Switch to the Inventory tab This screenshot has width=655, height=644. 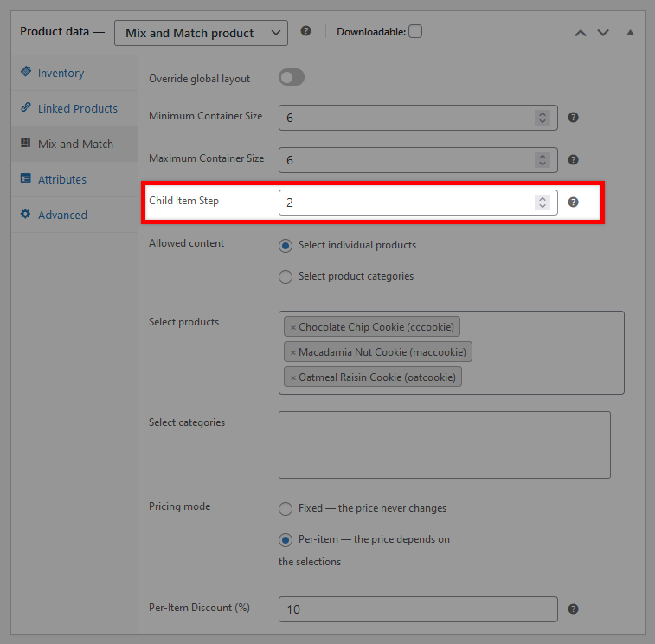click(x=74, y=73)
